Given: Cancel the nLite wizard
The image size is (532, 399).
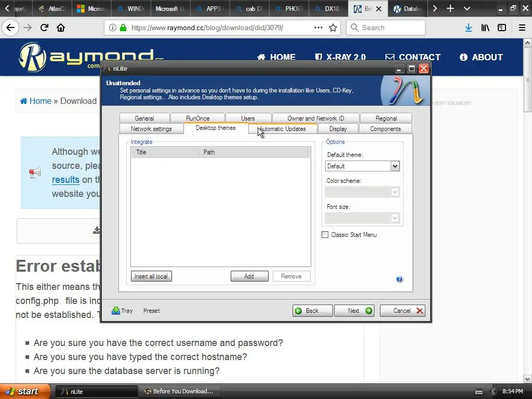Looking at the screenshot, I should pos(403,311).
